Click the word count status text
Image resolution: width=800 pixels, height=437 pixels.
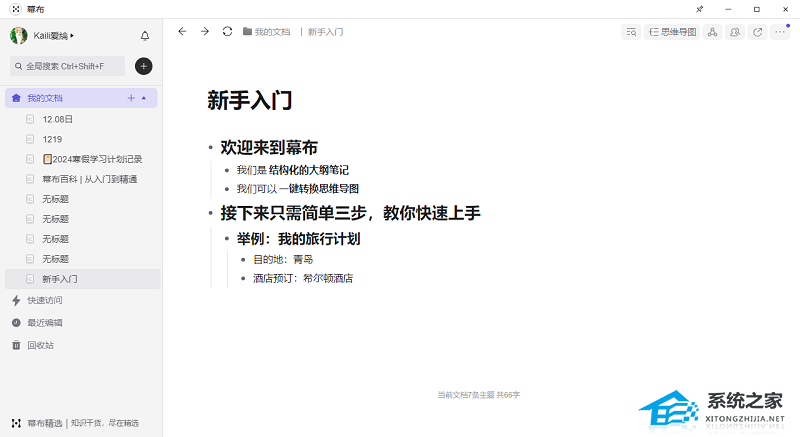click(479, 395)
